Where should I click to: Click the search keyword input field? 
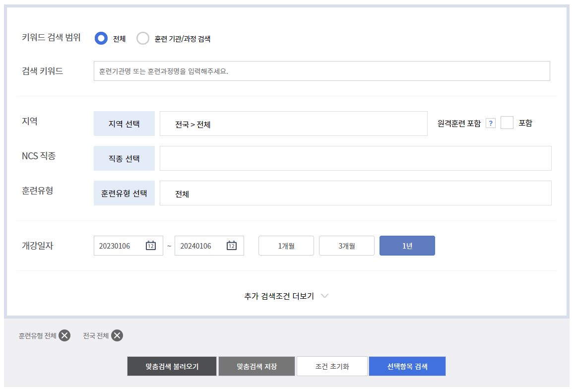pyautogui.click(x=321, y=70)
